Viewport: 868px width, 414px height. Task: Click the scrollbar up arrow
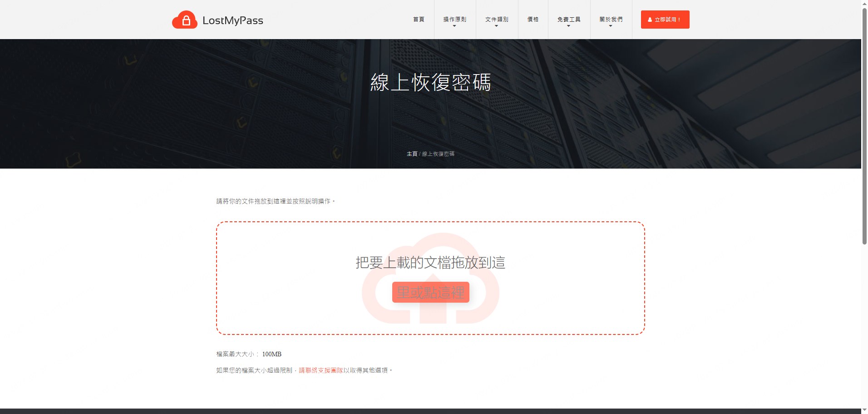tap(864, 3)
